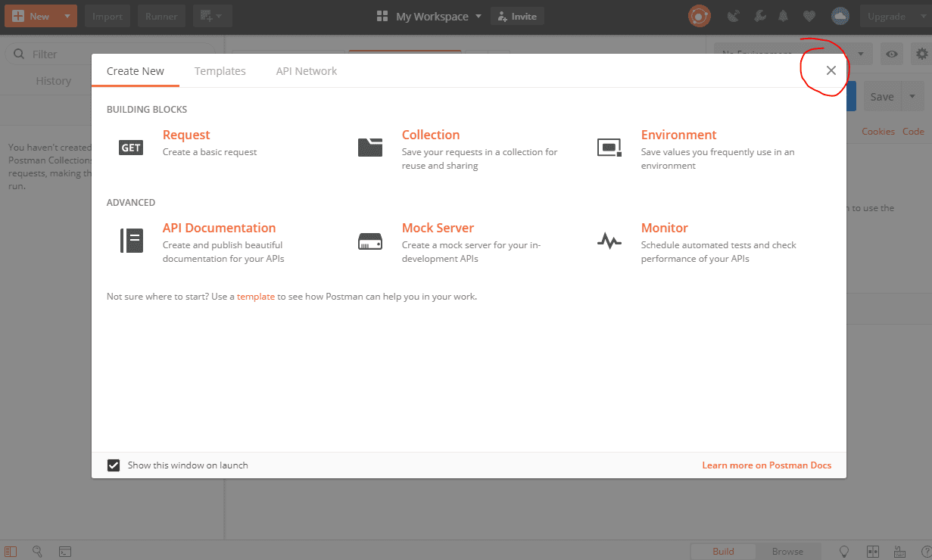Click the Code link
The width and height of the screenshot is (932, 560).
(x=913, y=132)
